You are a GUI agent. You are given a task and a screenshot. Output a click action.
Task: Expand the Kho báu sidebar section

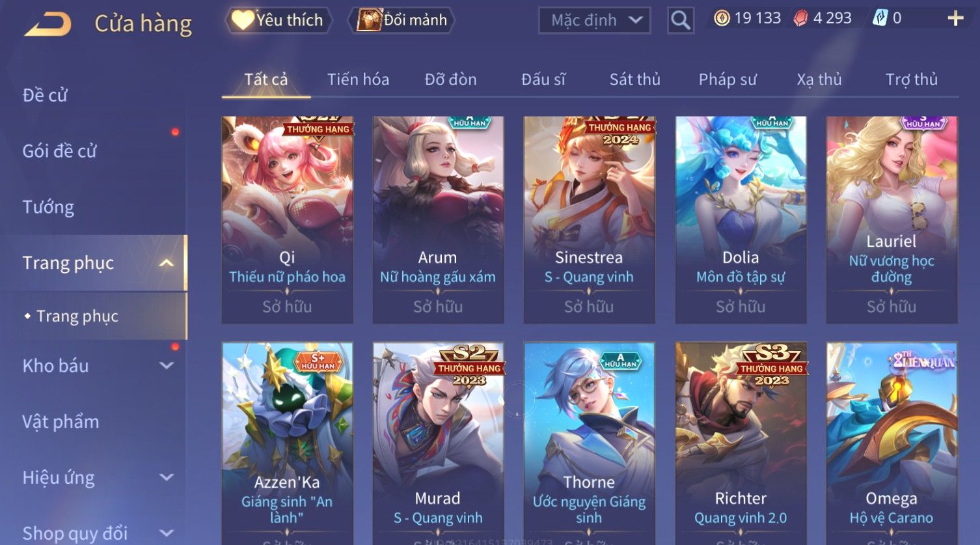(x=167, y=366)
